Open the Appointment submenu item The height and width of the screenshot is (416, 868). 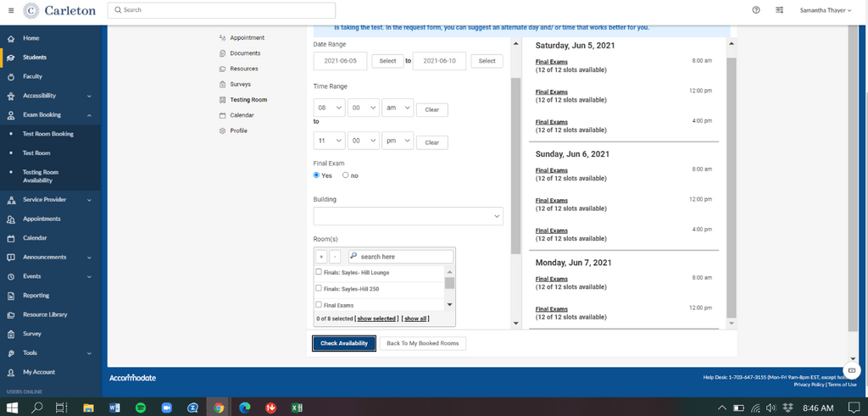tap(247, 38)
